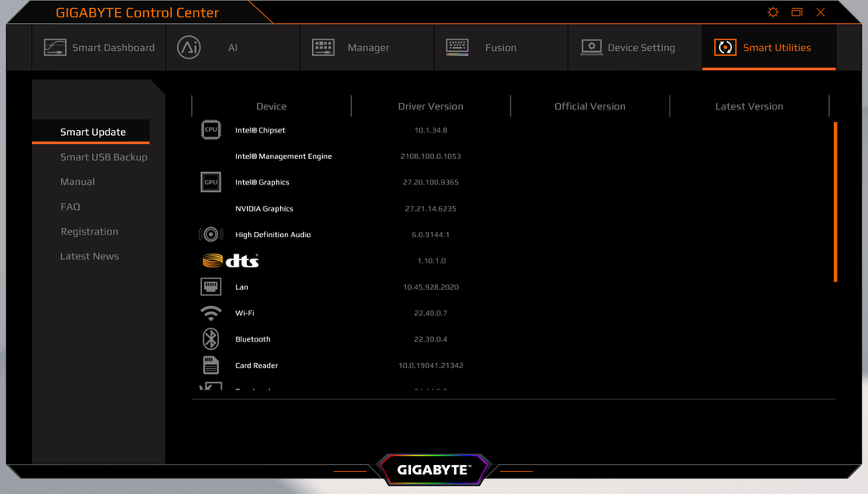Click driver version 2108.100.0.1053
Image resolution: width=868 pixels, height=494 pixels.
(431, 156)
